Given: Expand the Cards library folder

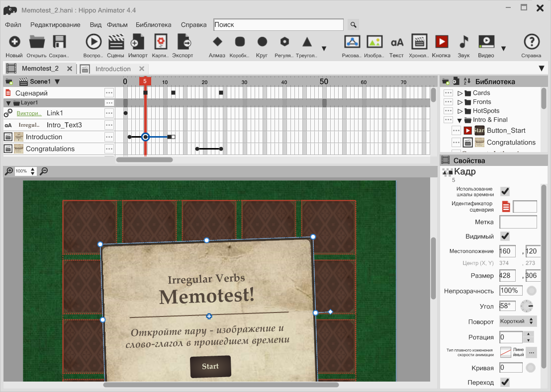Looking at the screenshot, I should coord(459,93).
